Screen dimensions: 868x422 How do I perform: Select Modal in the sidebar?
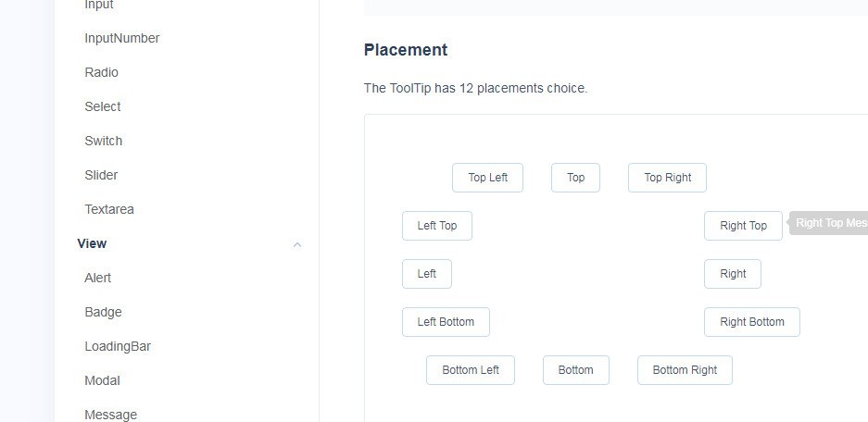pos(102,380)
